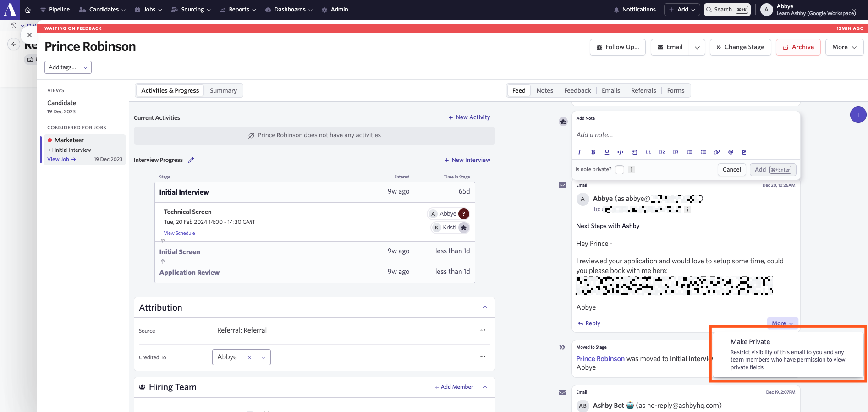Open the Email options dropdown arrow
Image resolution: width=868 pixels, height=412 pixels.
click(x=697, y=47)
